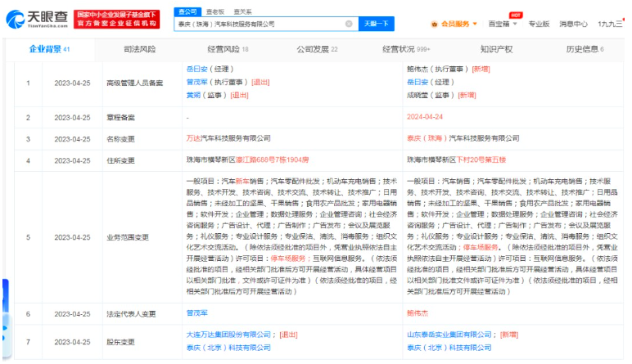Expand the 百宝箱 dropdown menu

click(515, 24)
